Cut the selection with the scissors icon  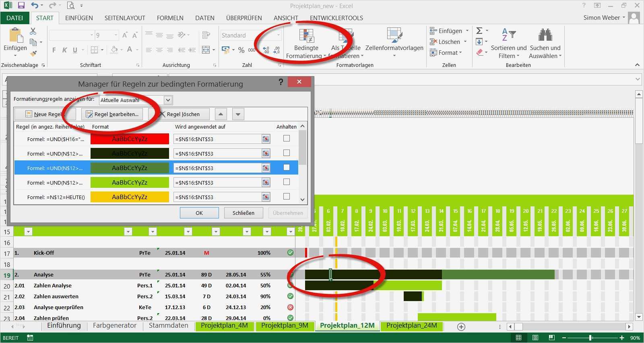(33, 31)
